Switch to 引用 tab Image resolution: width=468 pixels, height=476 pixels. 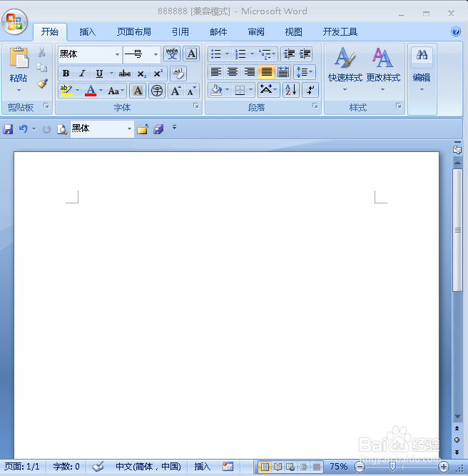[180, 32]
